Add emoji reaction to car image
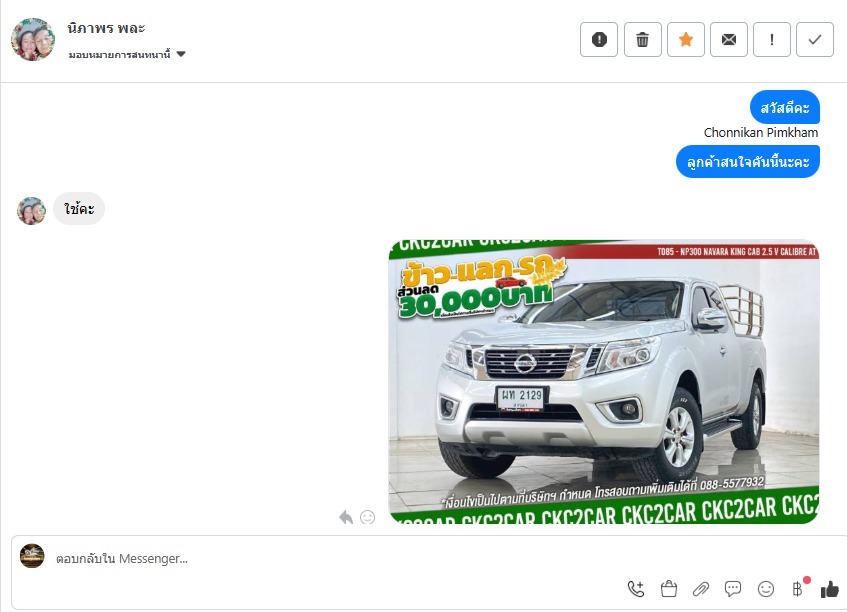This screenshot has height=612, width=847. (367, 517)
